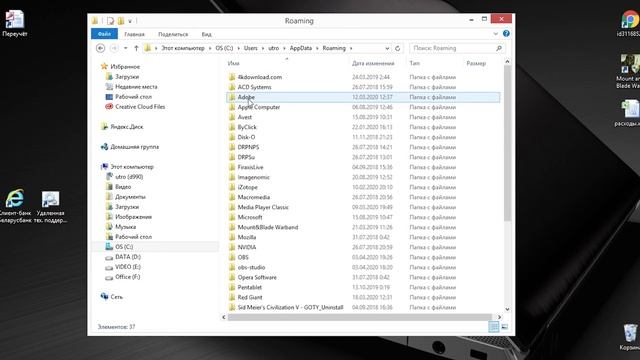Select the Macromedia folder
Screen dimensions: 640x360
[x=253, y=197]
